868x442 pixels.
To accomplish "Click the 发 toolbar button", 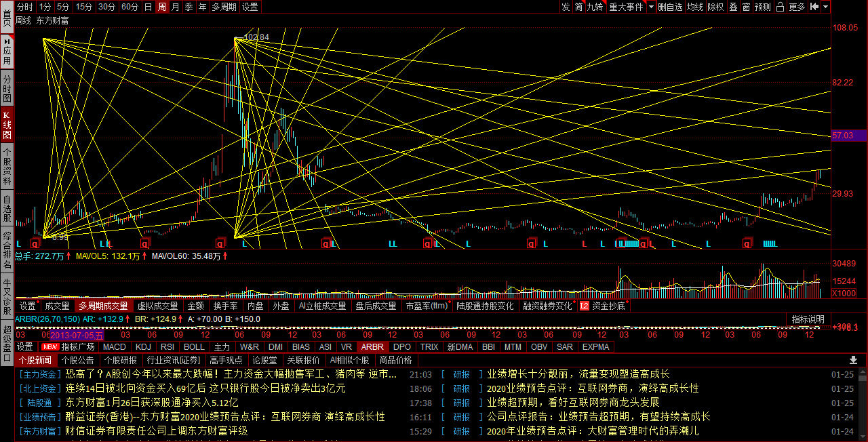I will (x=566, y=7).
